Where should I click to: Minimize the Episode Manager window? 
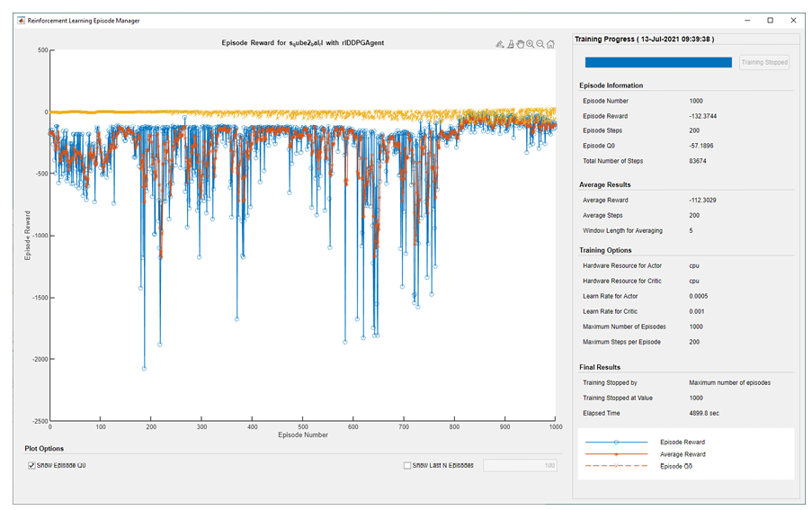pyautogui.click(x=743, y=20)
